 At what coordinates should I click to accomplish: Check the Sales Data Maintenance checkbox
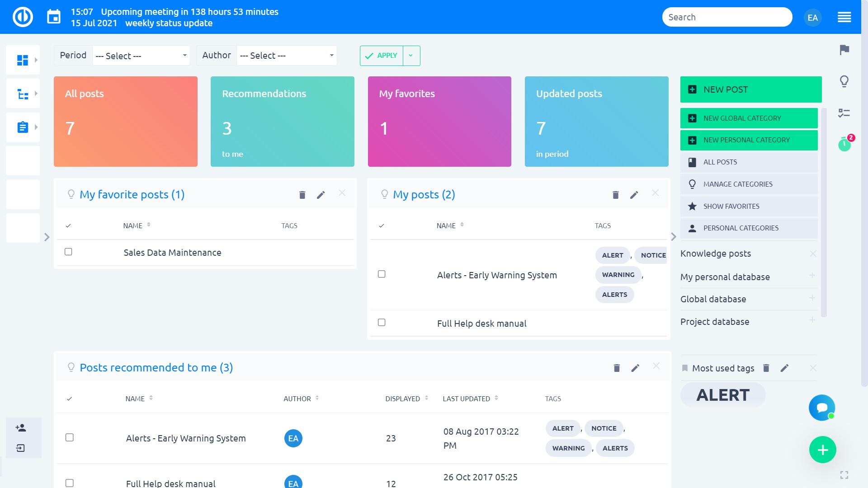pyautogui.click(x=68, y=252)
